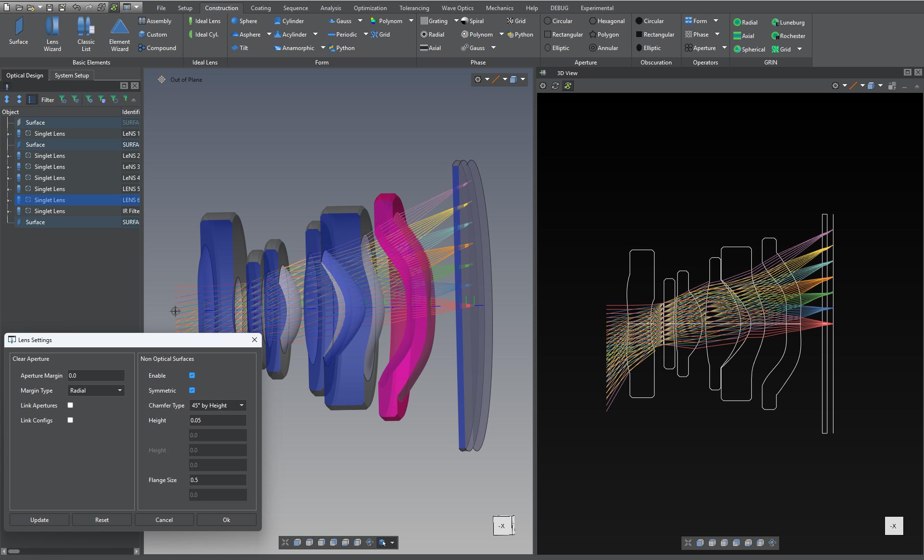Switch to the System Setup tab
Screen dimensions: 924x560
[71, 75]
